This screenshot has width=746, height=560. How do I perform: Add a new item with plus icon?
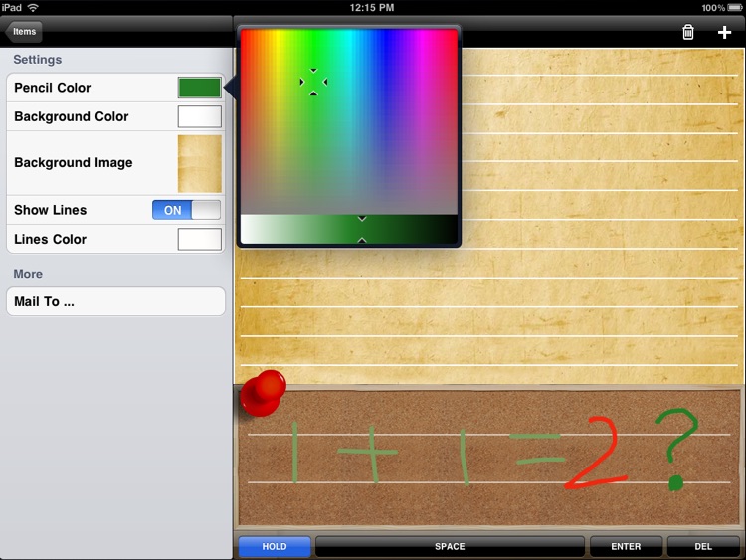[x=724, y=32]
